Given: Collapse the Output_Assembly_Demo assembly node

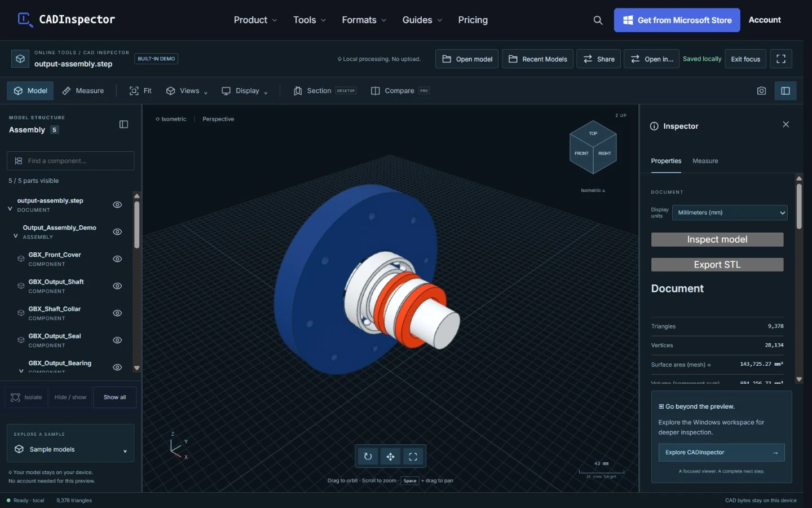Looking at the screenshot, I should coord(15,235).
